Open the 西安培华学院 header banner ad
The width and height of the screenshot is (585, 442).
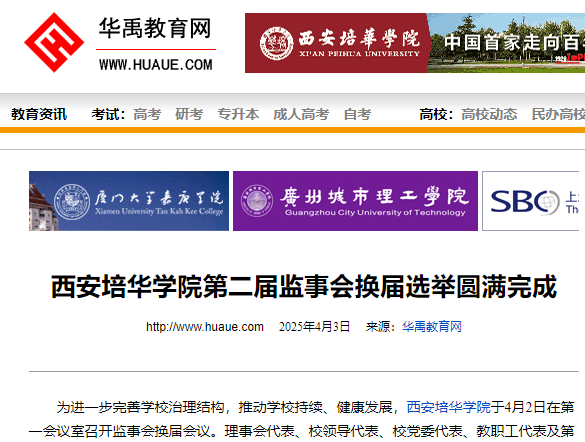[x=415, y=43]
